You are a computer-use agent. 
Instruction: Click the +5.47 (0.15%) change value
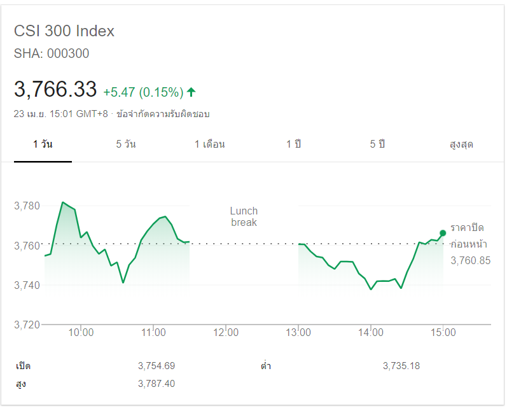[x=143, y=92]
